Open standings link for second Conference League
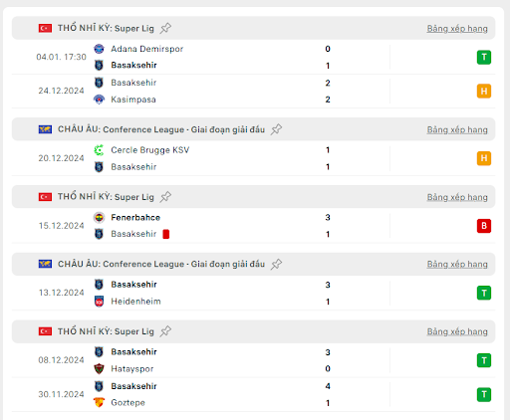 pyautogui.click(x=457, y=264)
